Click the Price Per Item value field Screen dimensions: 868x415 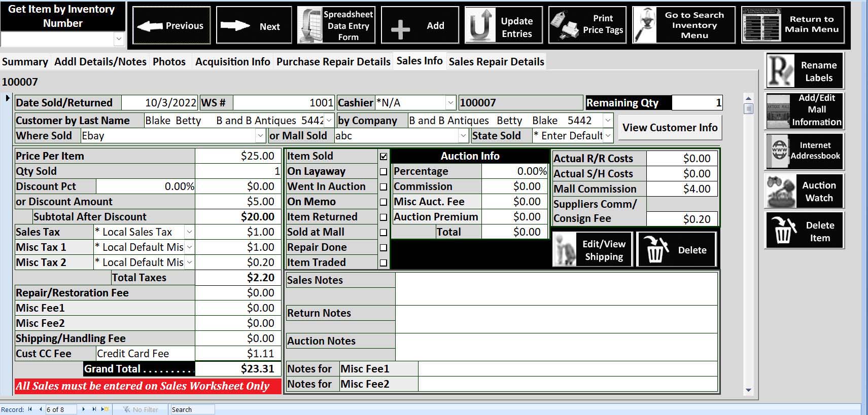click(238, 156)
